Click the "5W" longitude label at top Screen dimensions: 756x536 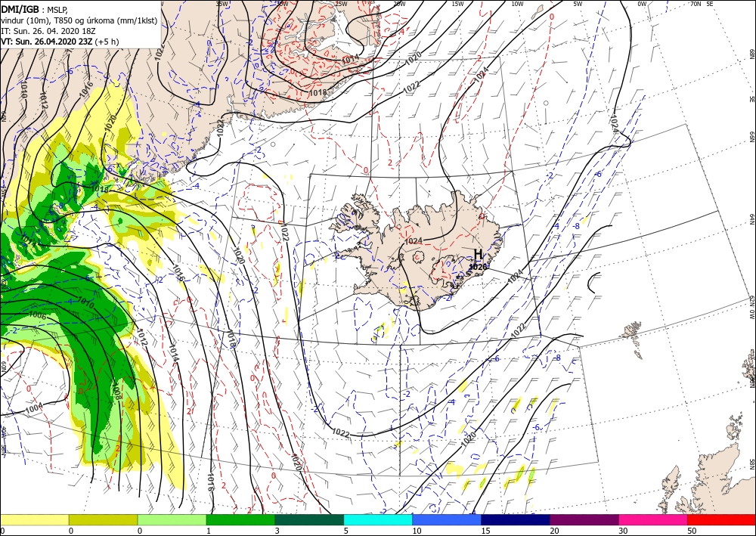coord(578,4)
